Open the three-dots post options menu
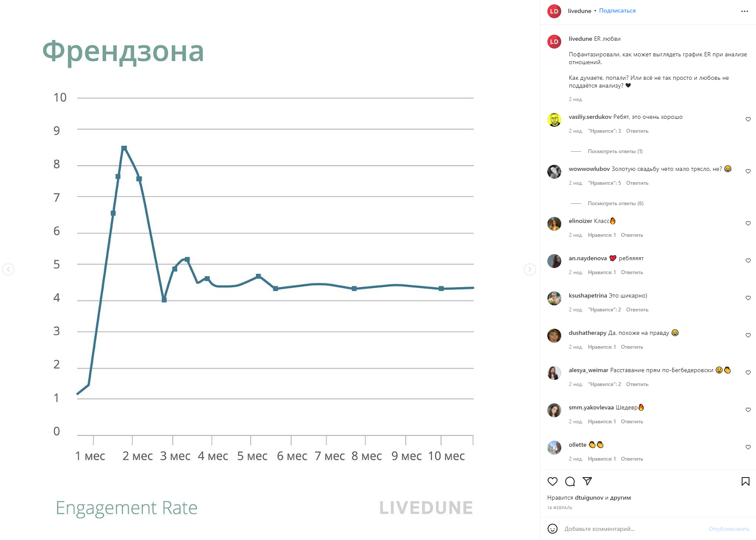 (744, 11)
